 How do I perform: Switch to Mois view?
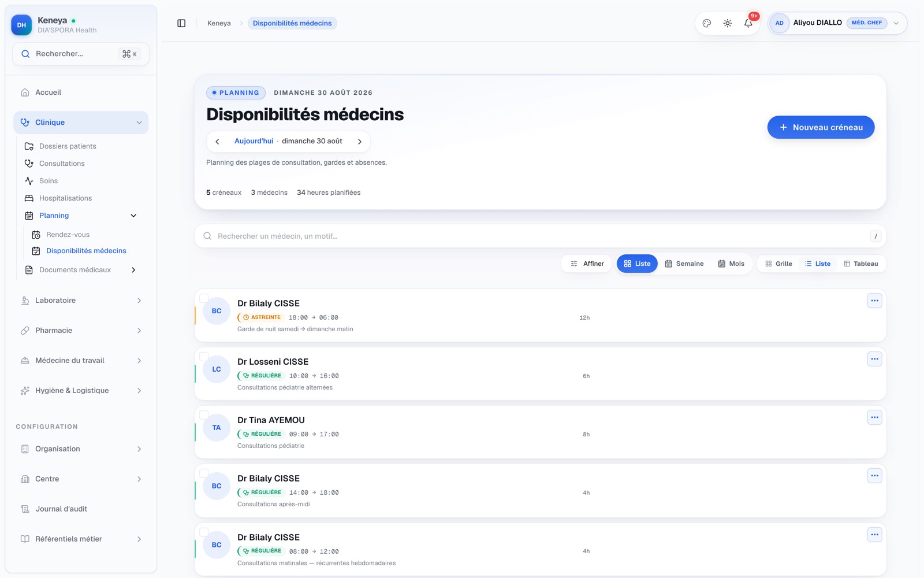click(731, 264)
